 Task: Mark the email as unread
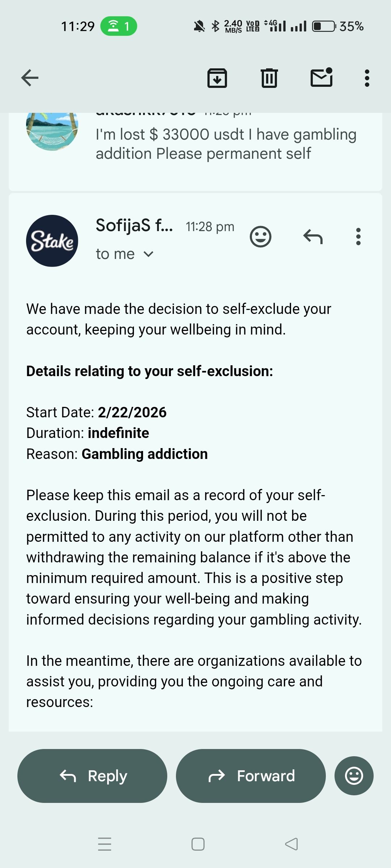pyautogui.click(x=321, y=78)
